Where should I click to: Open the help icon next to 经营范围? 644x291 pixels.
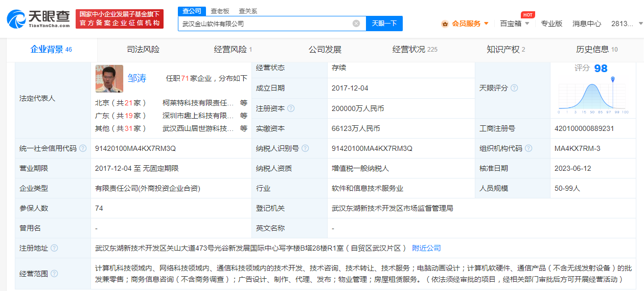[x=54, y=274]
